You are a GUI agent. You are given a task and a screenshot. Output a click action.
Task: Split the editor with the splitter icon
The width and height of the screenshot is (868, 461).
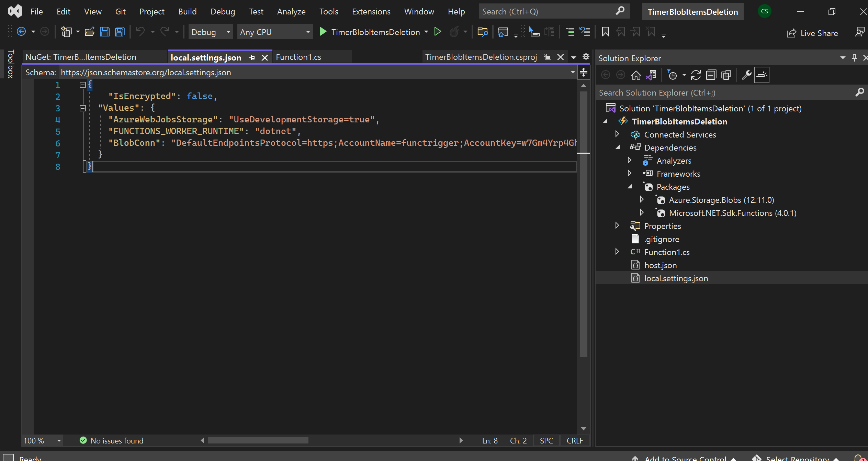pyautogui.click(x=584, y=73)
